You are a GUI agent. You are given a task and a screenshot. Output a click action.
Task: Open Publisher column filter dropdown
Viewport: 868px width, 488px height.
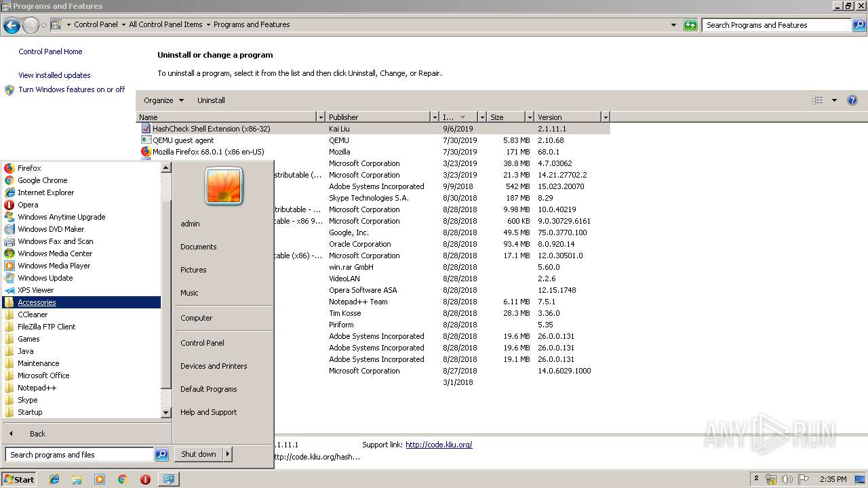click(435, 117)
